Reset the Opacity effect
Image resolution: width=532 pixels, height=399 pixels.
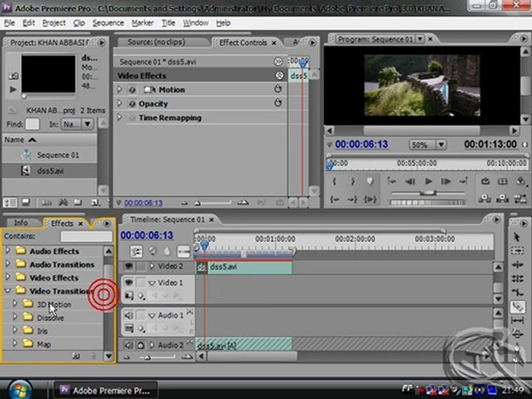point(278,103)
